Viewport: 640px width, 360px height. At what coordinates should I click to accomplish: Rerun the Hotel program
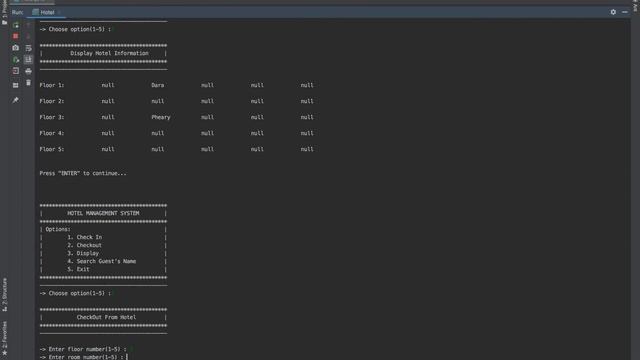click(16, 25)
